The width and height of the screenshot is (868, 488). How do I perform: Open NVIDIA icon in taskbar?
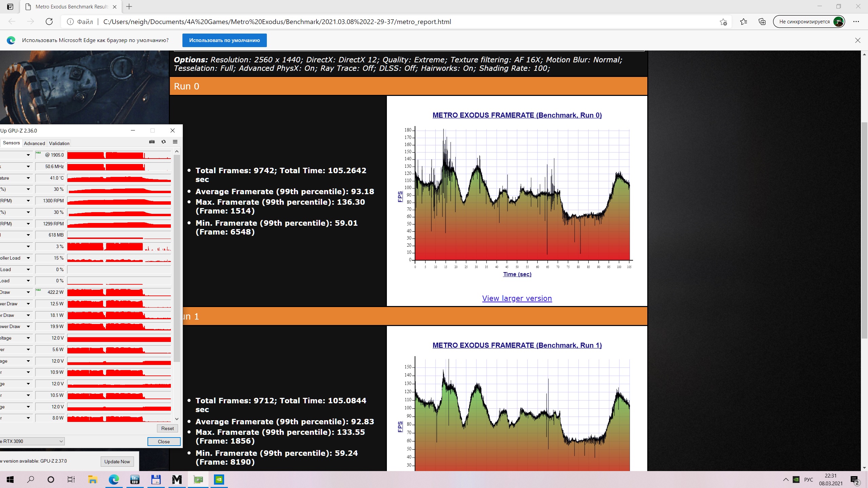tap(219, 480)
